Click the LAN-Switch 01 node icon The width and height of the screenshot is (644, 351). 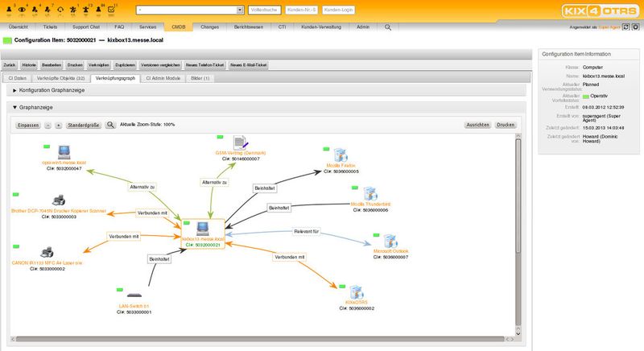(x=134, y=295)
